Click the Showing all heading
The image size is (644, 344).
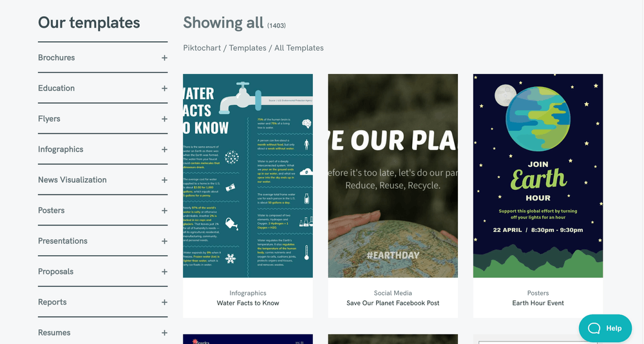(x=223, y=23)
